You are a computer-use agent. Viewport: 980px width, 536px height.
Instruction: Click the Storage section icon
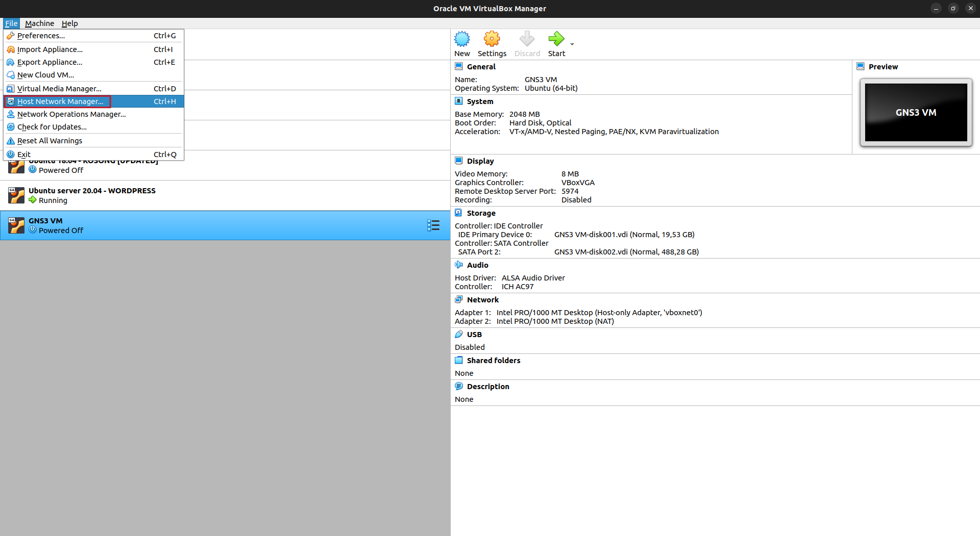(x=458, y=213)
